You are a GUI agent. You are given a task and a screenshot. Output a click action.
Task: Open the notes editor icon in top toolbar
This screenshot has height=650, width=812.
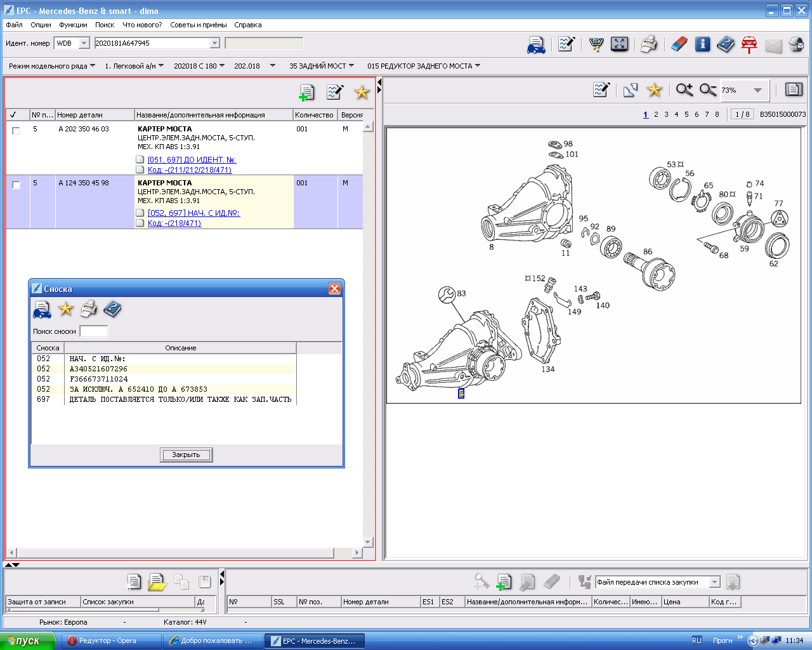[566, 44]
